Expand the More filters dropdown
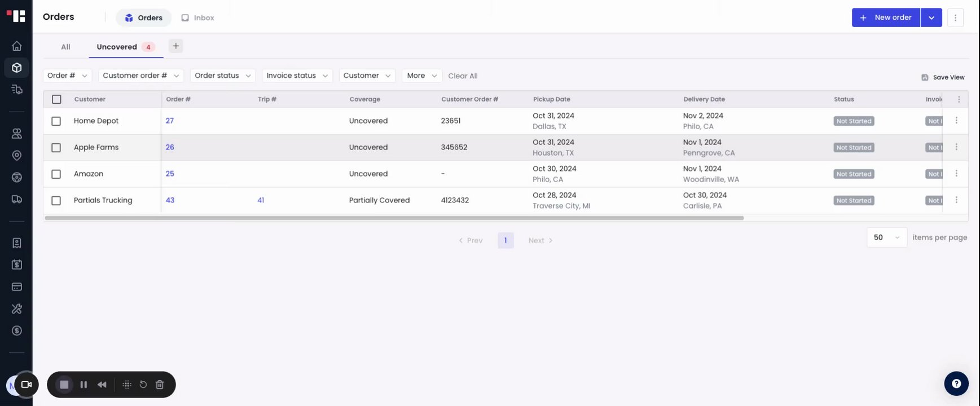This screenshot has width=980, height=406. 422,76
